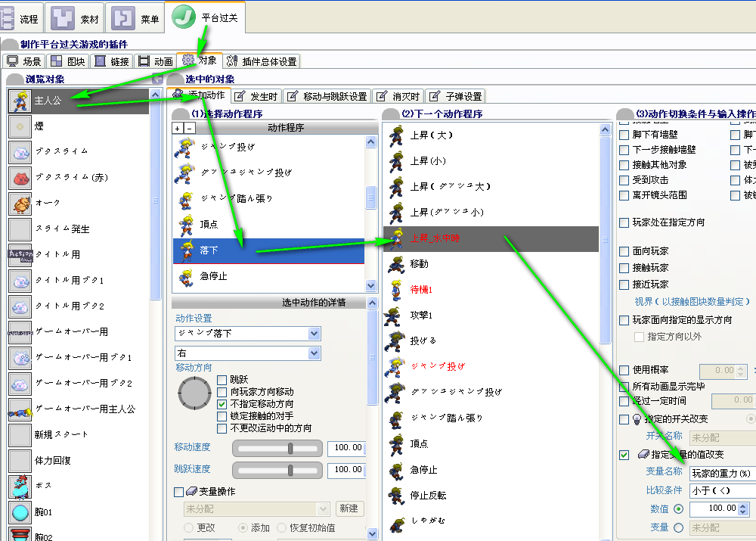Click the minus remove action button
The height and width of the screenshot is (541, 756).
(190, 128)
